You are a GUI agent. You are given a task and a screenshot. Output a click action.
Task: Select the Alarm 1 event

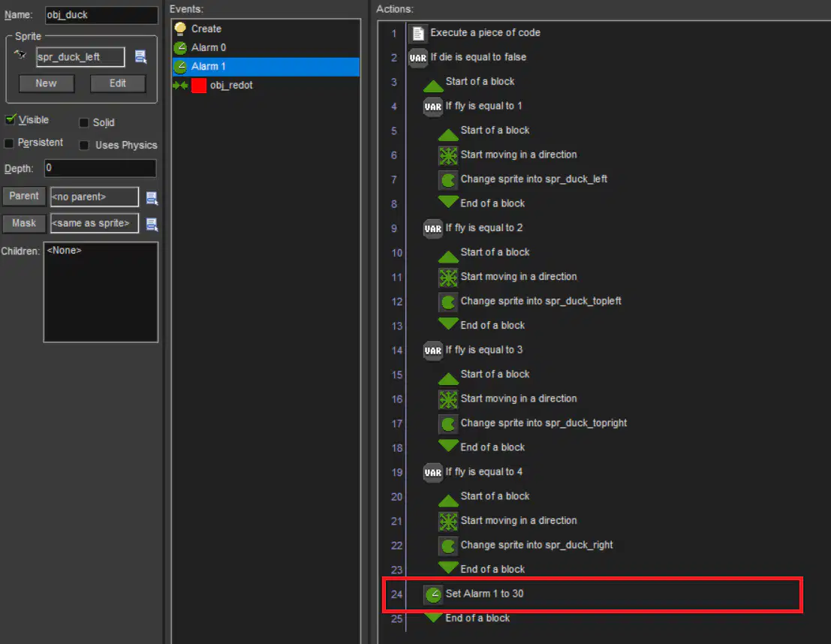266,66
